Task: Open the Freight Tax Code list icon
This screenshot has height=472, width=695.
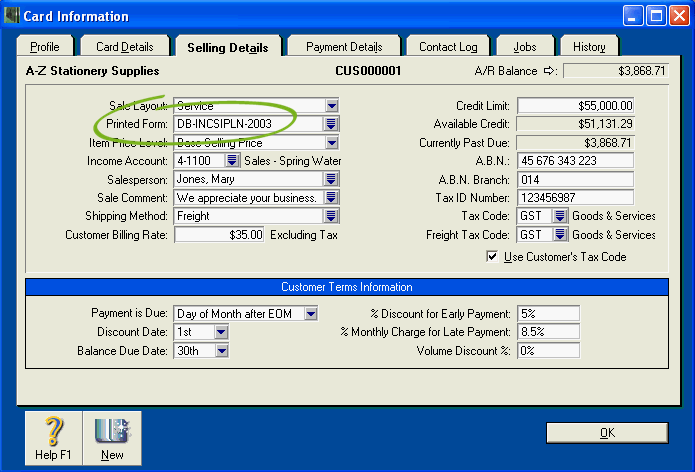Action: pyautogui.click(x=560, y=235)
